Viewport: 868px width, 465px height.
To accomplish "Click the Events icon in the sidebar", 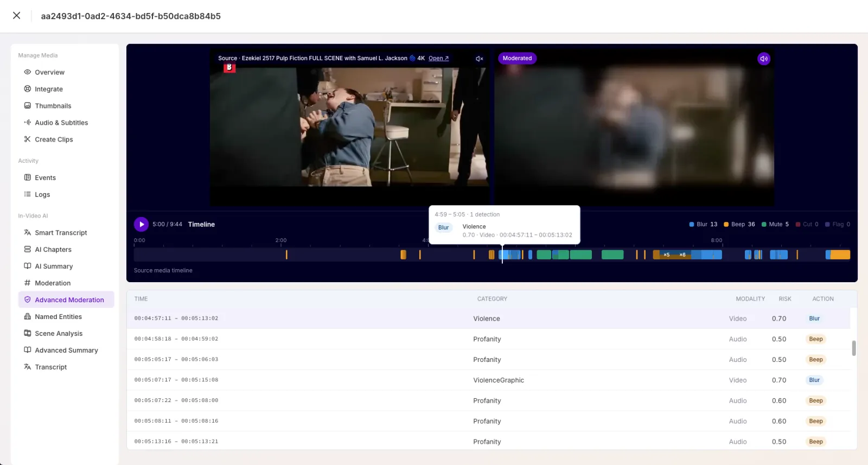I will (x=27, y=177).
